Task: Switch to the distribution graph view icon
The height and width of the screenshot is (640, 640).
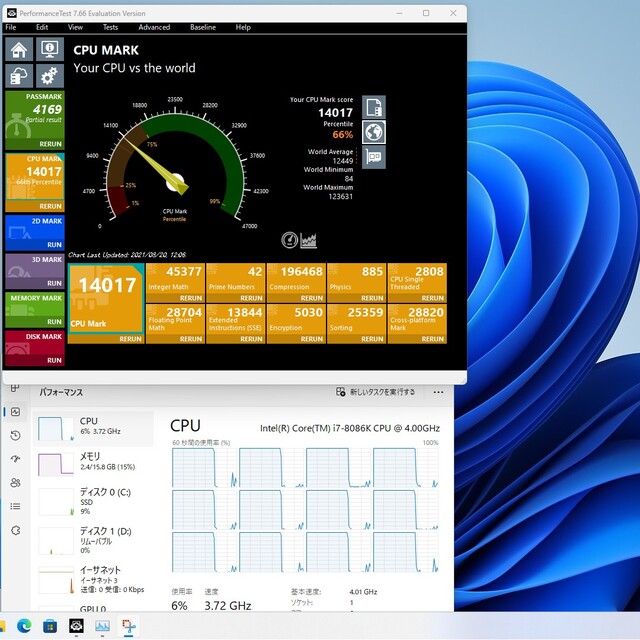Action: [x=309, y=240]
